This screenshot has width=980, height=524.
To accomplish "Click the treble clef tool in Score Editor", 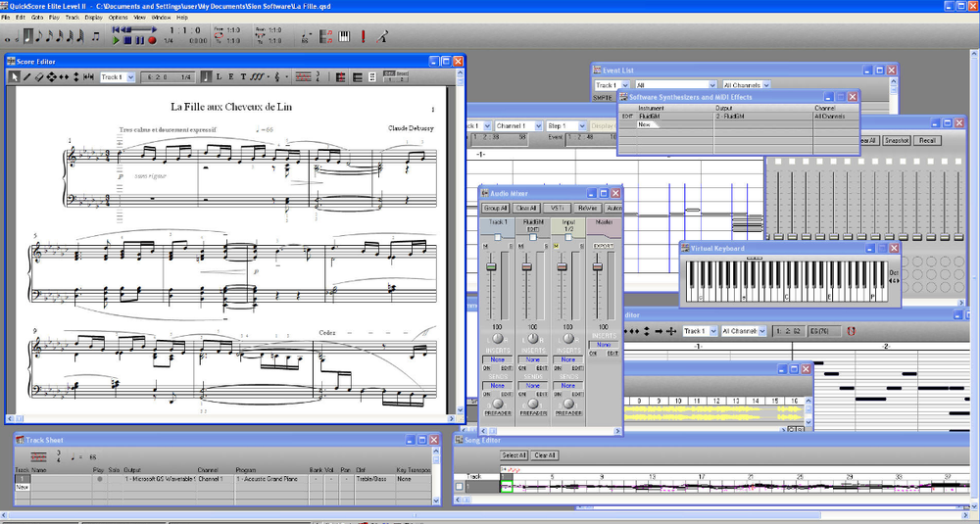I will tap(277, 76).
